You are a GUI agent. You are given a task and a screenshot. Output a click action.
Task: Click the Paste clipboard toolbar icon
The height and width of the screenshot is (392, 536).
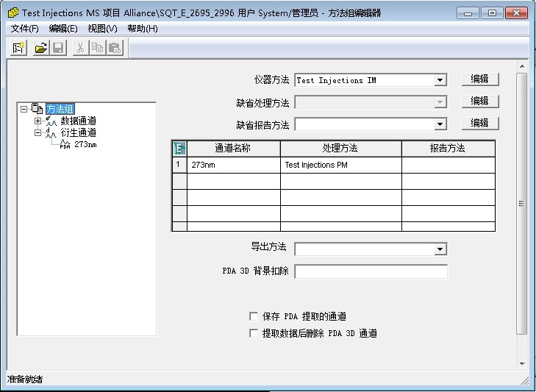(x=115, y=48)
